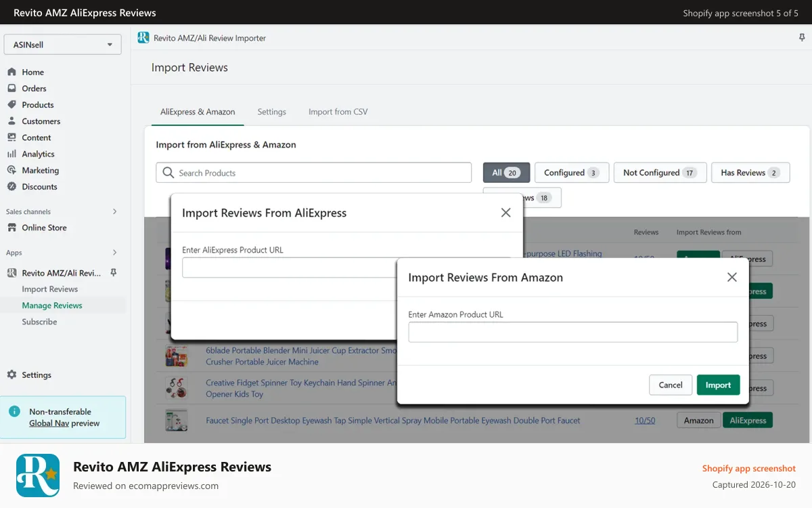Click Import in the Amazon dialog
Image resolution: width=812 pixels, height=508 pixels.
[719, 385]
